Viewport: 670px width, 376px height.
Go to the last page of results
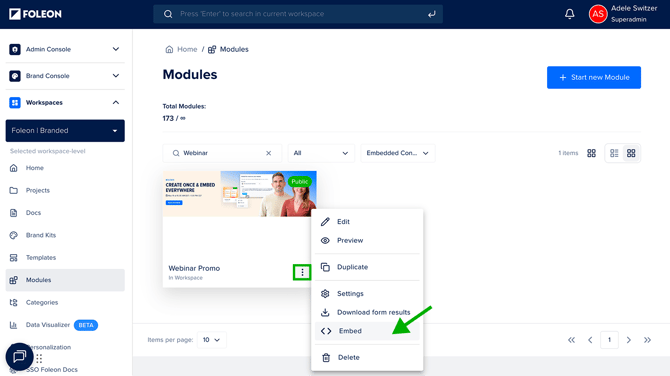coord(647,340)
